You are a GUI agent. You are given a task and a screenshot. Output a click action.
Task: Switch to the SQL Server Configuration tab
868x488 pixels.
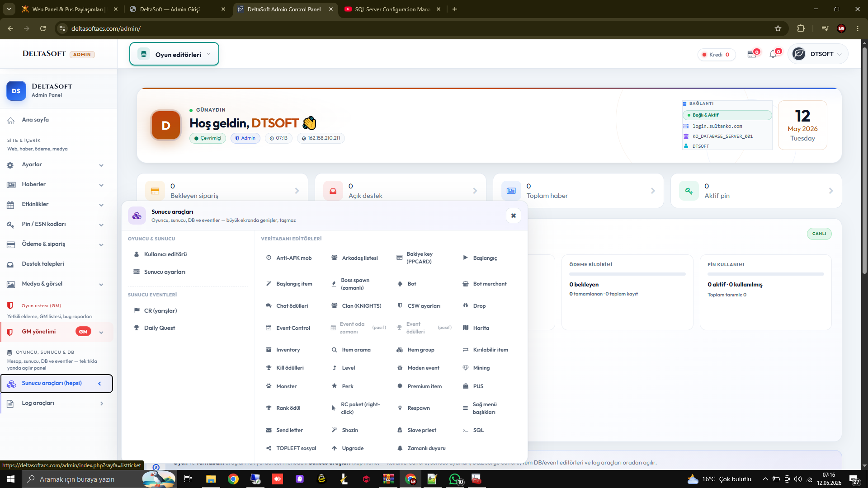(x=392, y=9)
